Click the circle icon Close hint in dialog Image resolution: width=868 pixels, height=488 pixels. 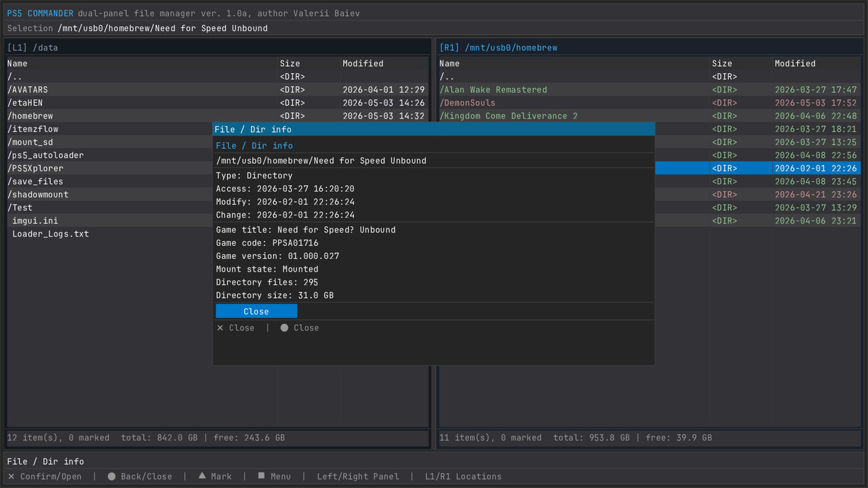click(x=300, y=328)
